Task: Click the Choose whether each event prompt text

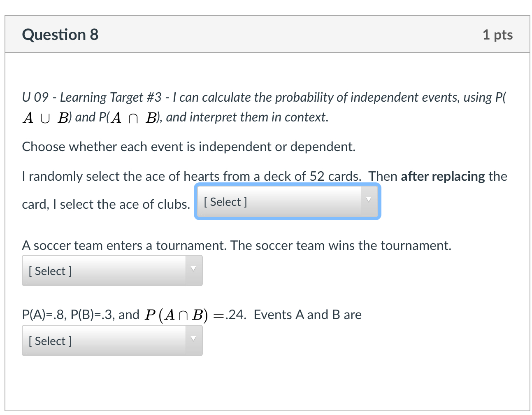Action: pos(189,147)
